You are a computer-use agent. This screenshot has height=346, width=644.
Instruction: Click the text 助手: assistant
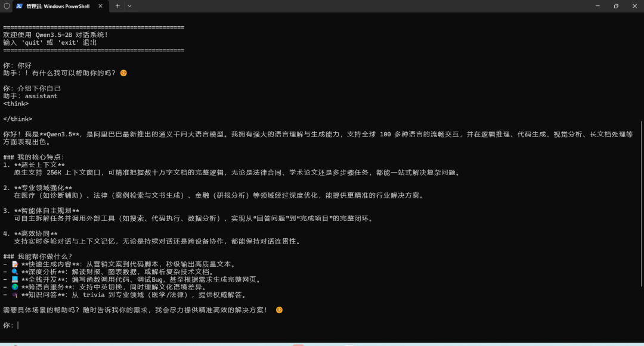[30, 96]
